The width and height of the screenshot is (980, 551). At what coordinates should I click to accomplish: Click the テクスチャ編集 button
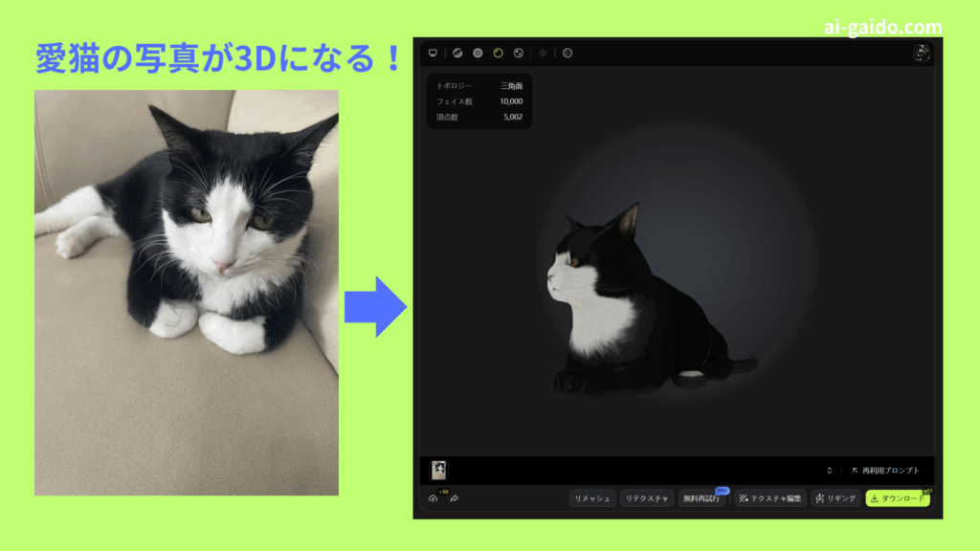coord(770,498)
